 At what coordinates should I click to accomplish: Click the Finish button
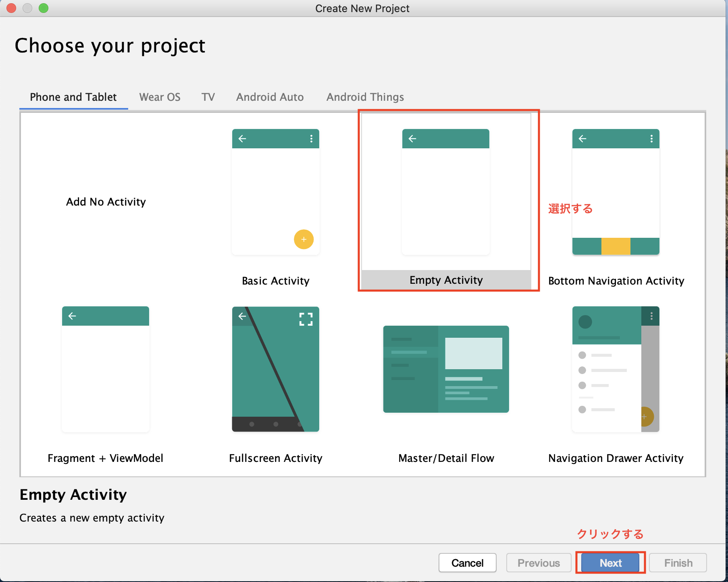click(678, 563)
